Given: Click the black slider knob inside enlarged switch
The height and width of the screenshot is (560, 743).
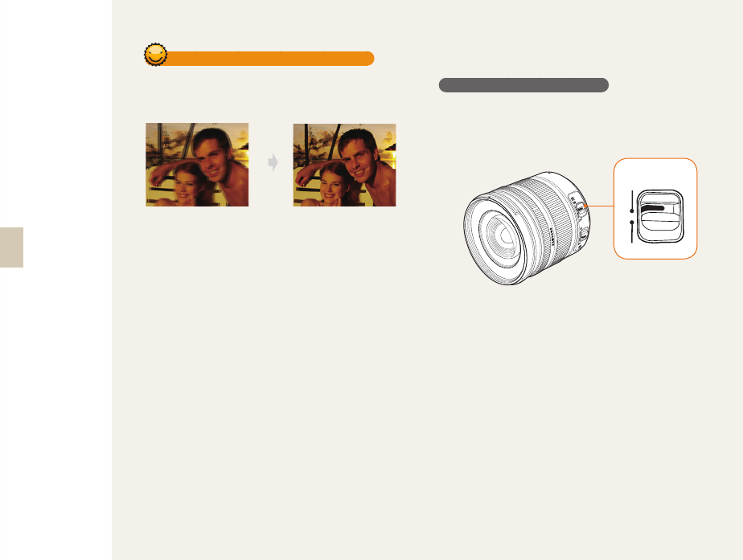Looking at the screenshot, I should coord(652,209).
